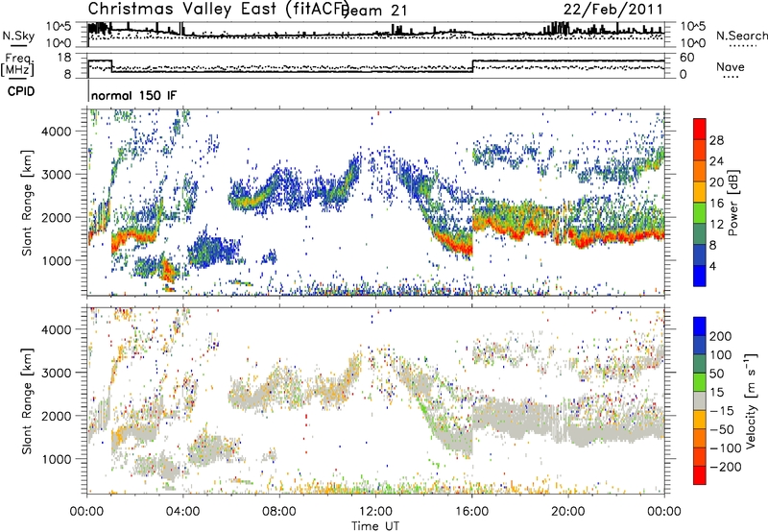Click the 'Beam 21' label
768x532 pixels.
[374, 11]
